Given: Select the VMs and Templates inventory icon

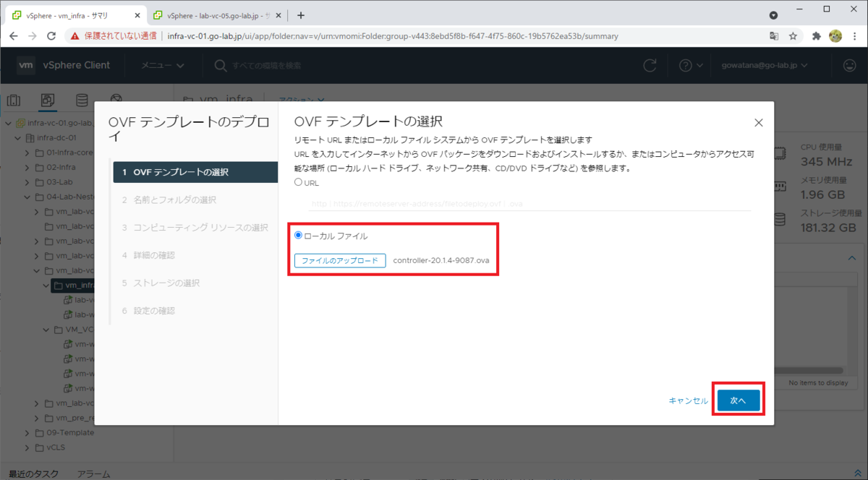Looking at the screenshot, I should (x=48, y=100).
